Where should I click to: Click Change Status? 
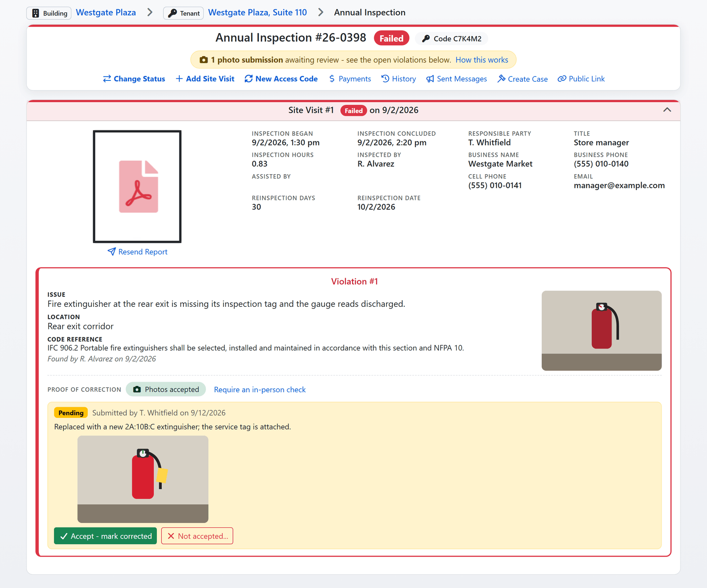(x=134, y=79)
